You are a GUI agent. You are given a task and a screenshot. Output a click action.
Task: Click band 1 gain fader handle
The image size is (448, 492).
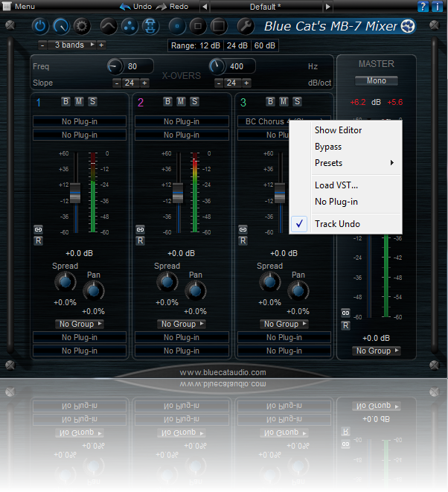click(x=75, y=193)
